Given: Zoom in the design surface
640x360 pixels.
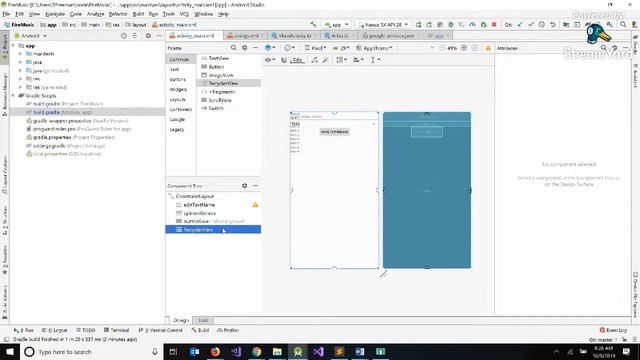Looking at the screenshot, I should coord(464,48).
